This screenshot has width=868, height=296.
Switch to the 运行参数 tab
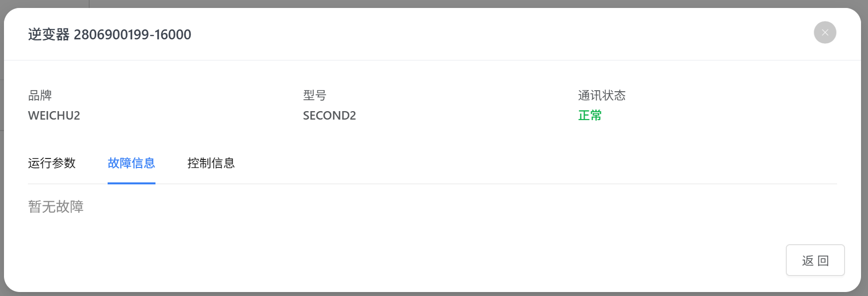(x=52, y=163)
